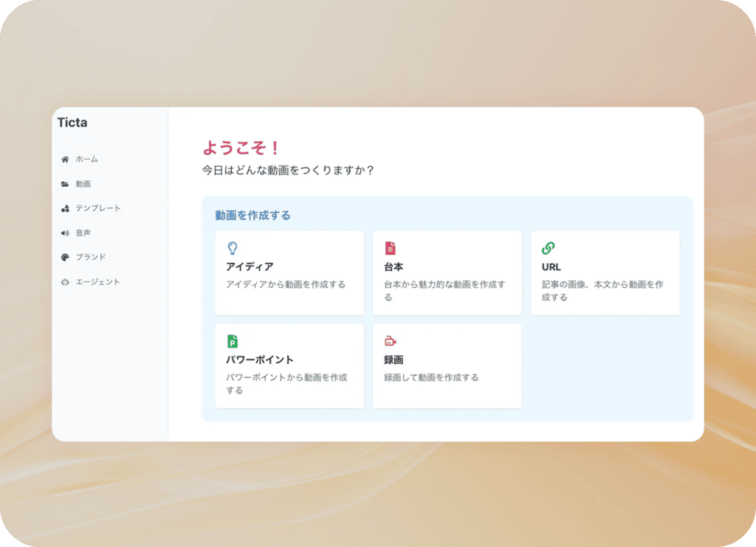
Task: Select 音声 in the sidebar
Action: pyautogui.click(x=83, y=233)
